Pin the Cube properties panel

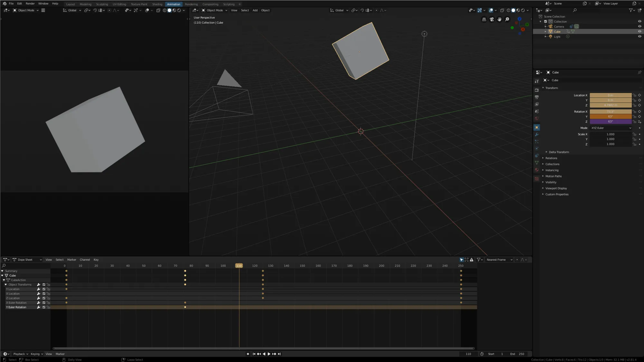coord(639,72)
